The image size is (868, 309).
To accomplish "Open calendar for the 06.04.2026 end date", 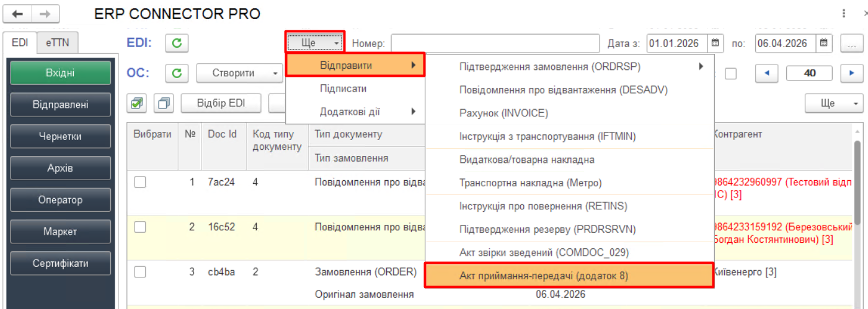I will click(823, 43).
